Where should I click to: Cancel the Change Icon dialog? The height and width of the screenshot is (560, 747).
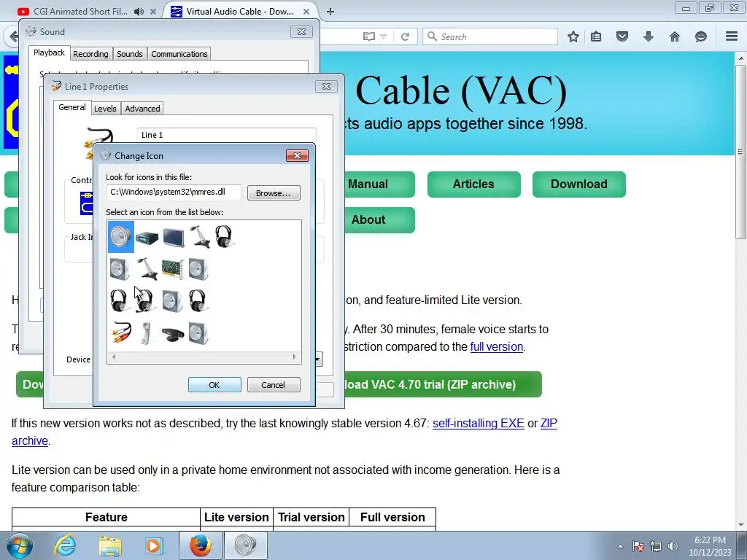(274, 385)
